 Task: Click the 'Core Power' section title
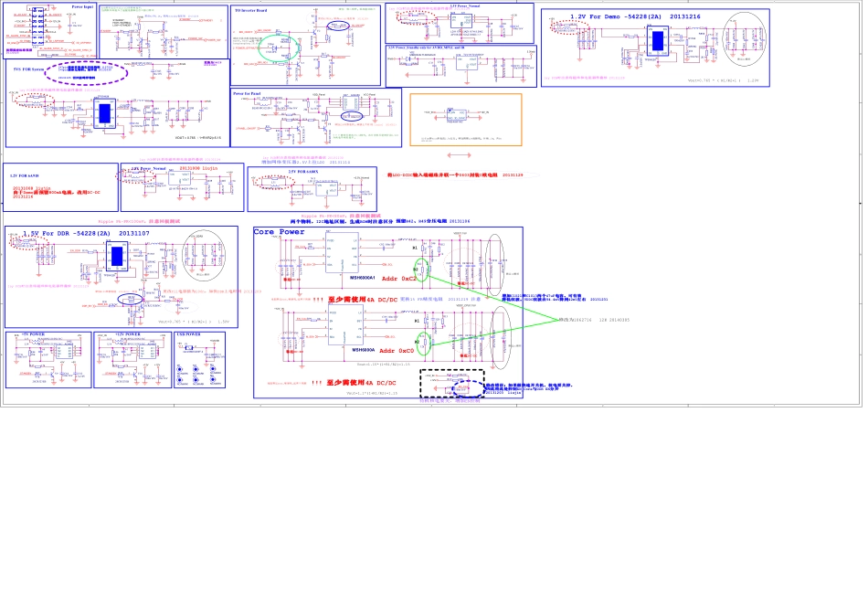280,232
